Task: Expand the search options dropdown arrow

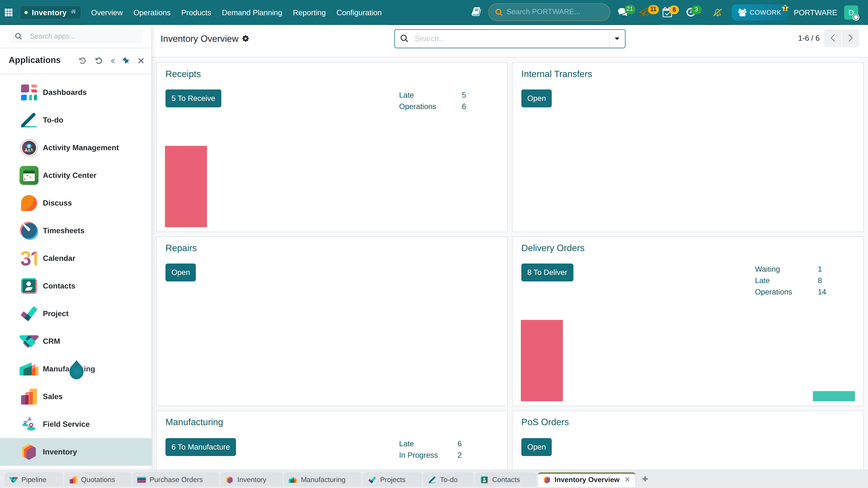Action: point(617,38)
